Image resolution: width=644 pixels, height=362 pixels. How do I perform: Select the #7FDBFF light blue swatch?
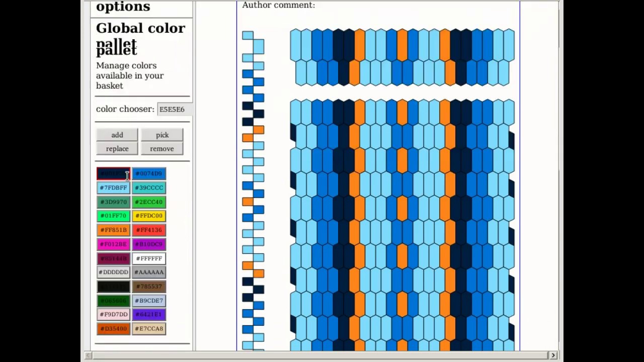tap(113, 188)
